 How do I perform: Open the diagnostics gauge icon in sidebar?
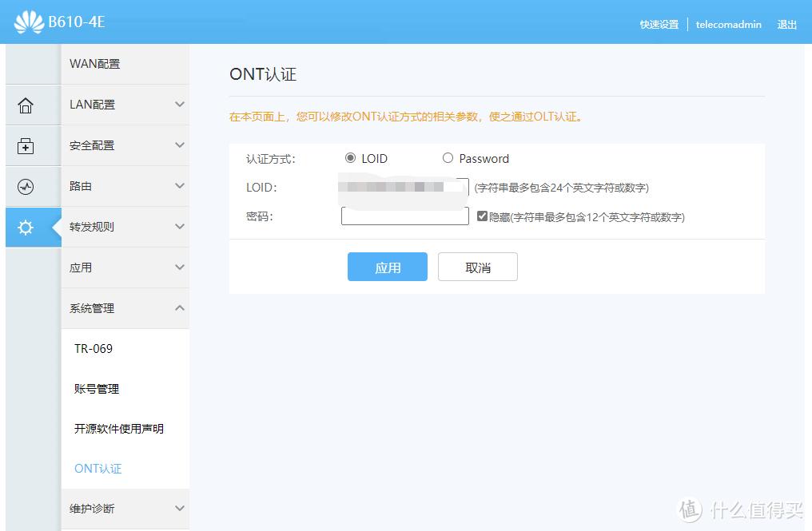(26, 186)
